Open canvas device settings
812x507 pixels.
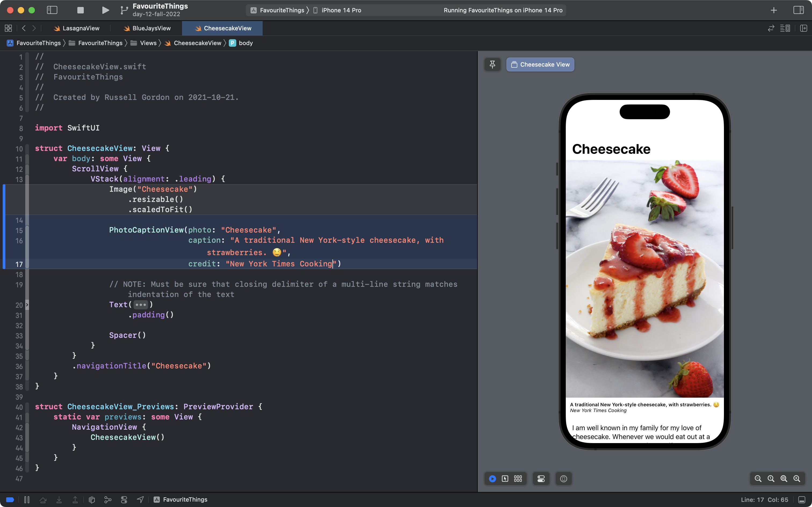(x=541, y=479)
